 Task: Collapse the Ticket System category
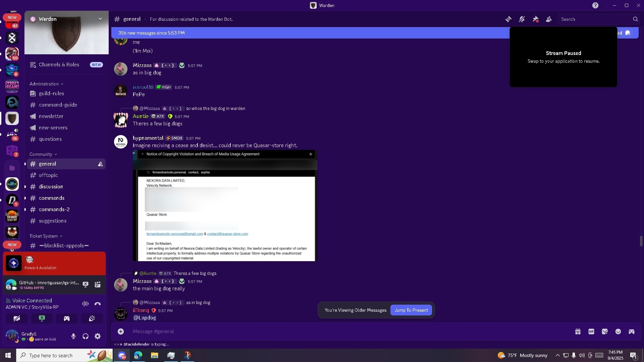click(x=46, y=236)
